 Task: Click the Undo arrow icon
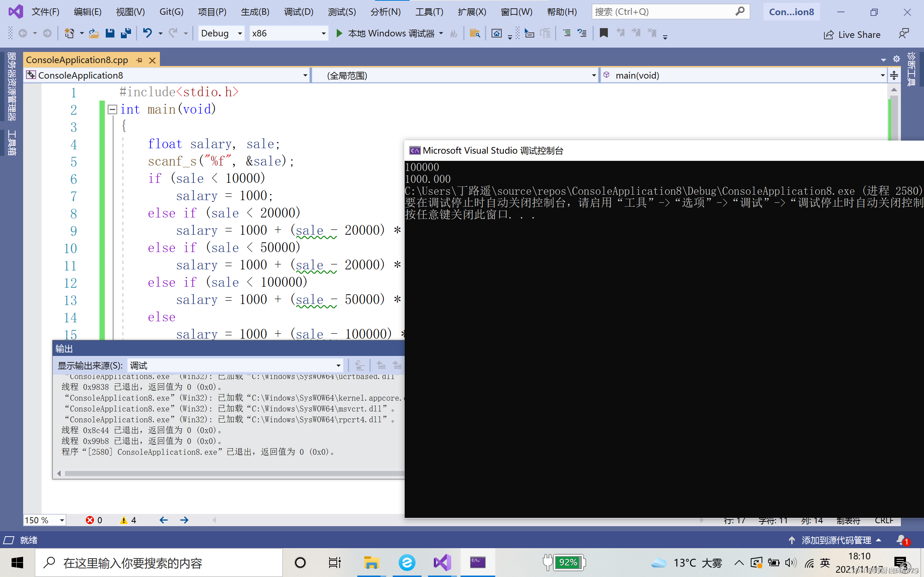coord(147,34)
